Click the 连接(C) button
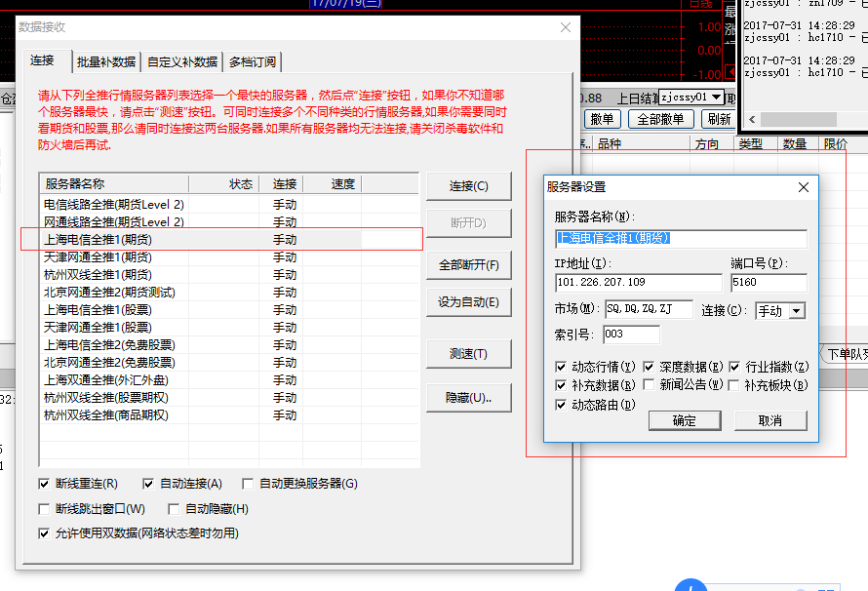Viewport: 868px width, 591px height. point(469,186)
